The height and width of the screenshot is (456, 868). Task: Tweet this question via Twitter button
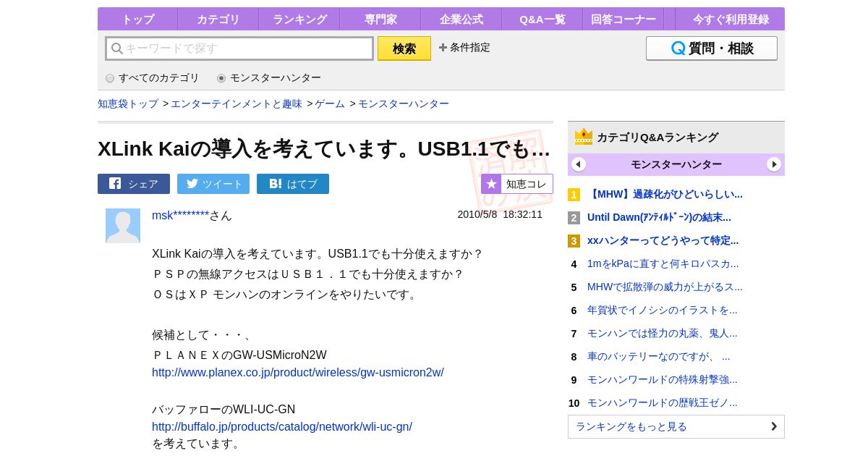coord(213,184)
